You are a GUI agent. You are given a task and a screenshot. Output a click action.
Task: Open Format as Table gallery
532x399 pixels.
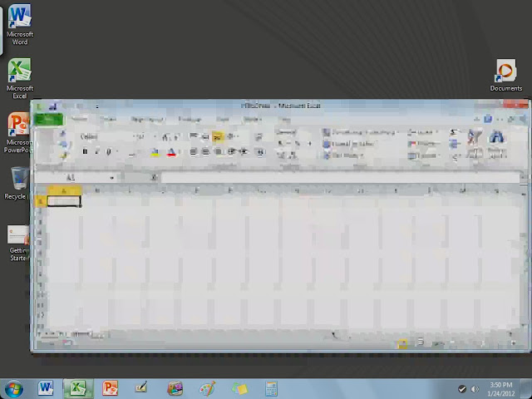pyautogui.click(x=349, y=144)
